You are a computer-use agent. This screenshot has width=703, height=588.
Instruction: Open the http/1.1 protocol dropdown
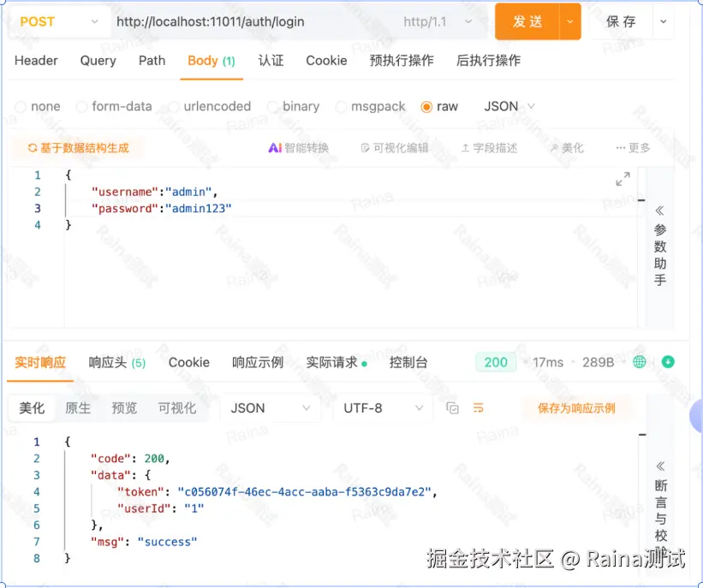(438, 21)
